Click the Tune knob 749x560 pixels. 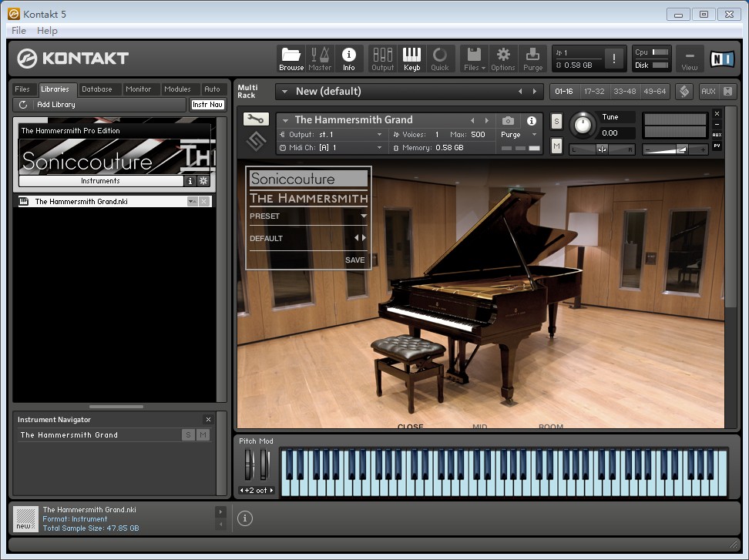click(x=583, y=124)
